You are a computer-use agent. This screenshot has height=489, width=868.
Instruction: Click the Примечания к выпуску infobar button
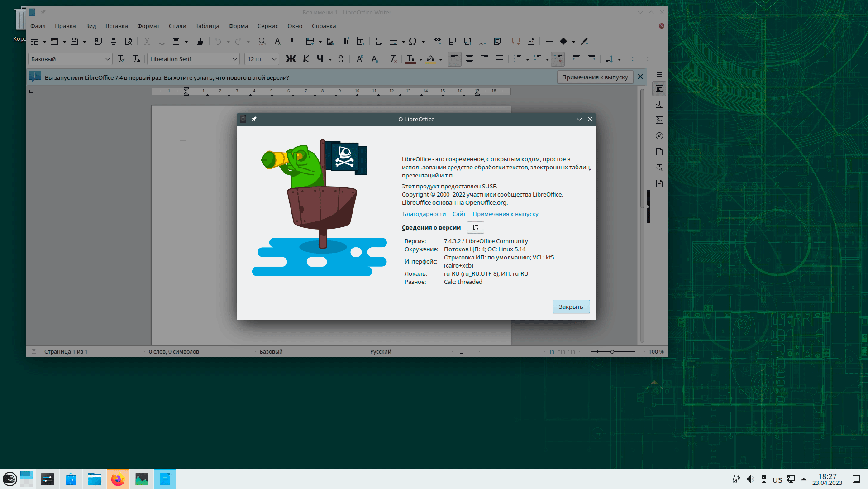(595, 77)
